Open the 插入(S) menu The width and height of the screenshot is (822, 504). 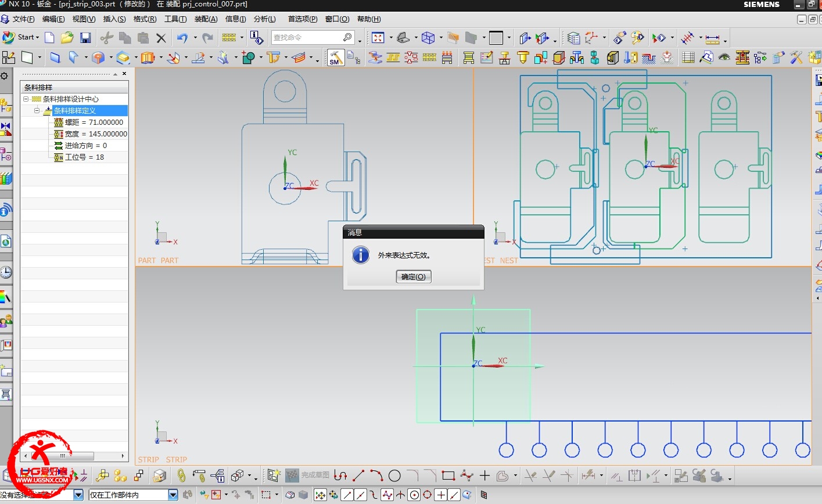pos(114,19)
